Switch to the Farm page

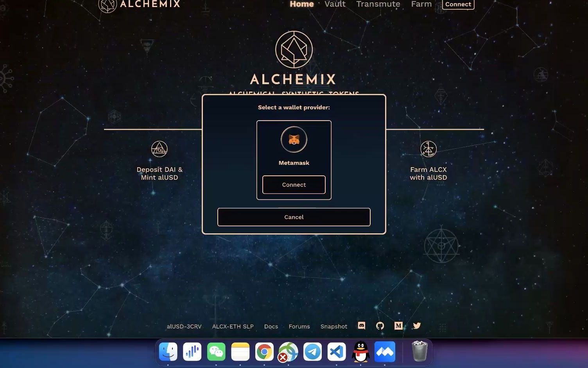pos(421,4)
